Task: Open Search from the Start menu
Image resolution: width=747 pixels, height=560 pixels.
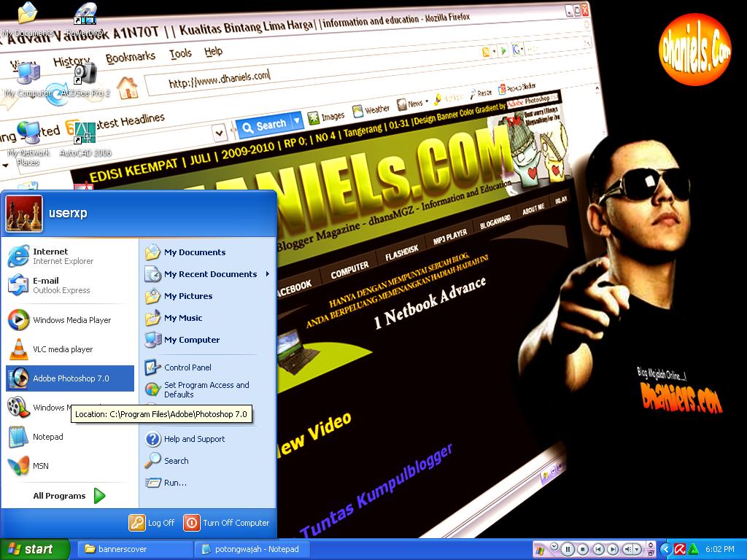Action: [207, 461]
